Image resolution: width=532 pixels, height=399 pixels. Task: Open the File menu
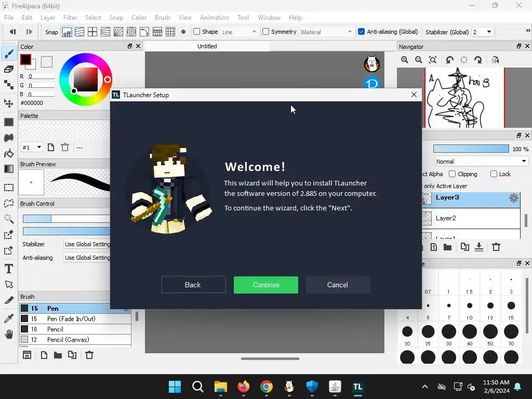[x=9, y=17]
